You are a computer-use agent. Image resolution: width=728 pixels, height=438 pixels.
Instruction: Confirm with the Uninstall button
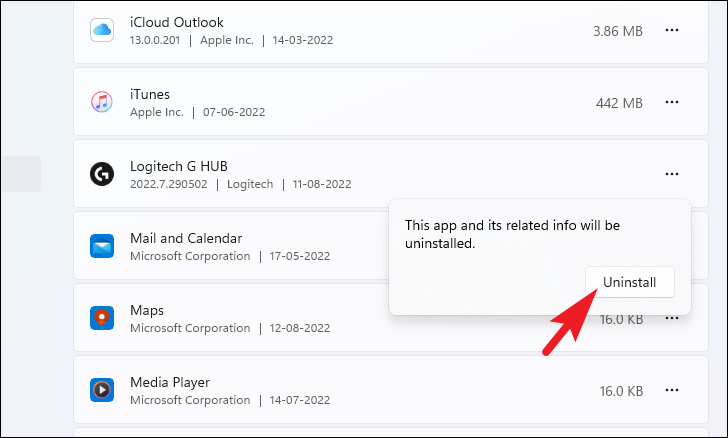630,282
